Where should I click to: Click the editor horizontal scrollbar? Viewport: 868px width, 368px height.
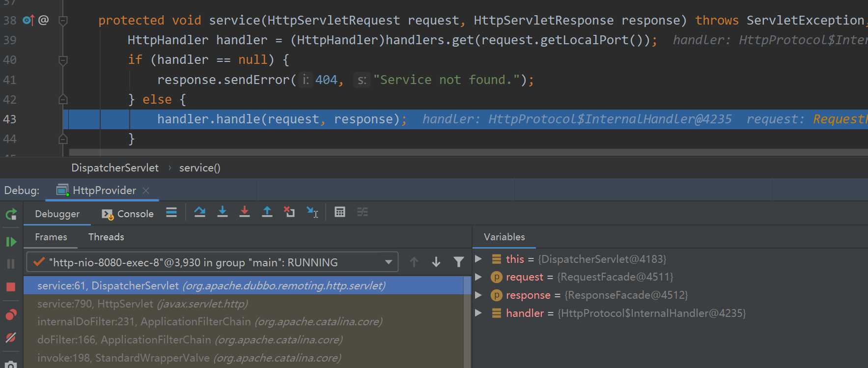pyautogui.click(x=468, y=152)
